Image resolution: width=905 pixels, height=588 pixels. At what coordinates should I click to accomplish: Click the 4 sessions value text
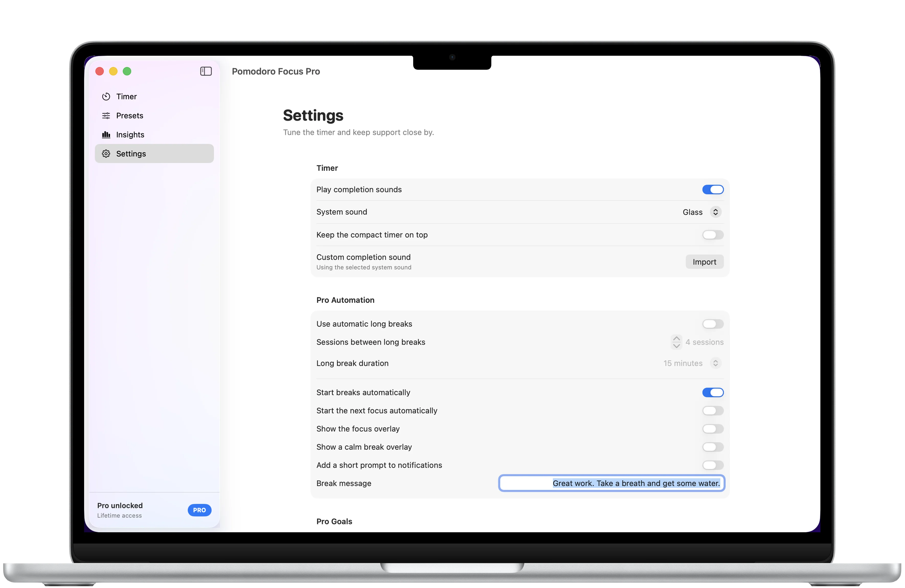tap(704, 342)
